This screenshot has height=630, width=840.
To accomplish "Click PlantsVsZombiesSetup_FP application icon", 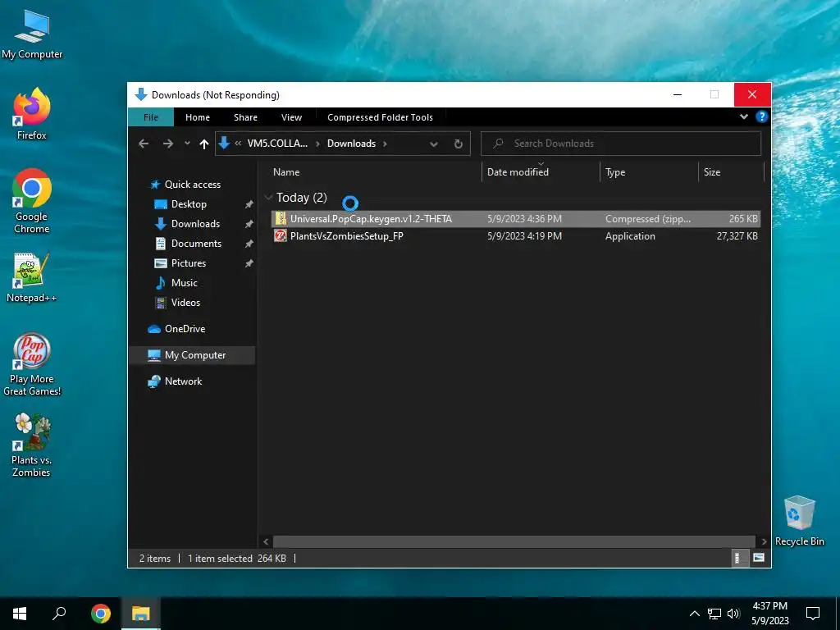I will 281,235.
